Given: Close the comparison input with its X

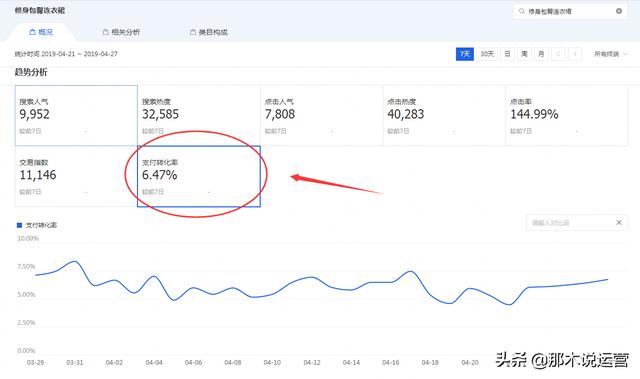Looking at the screenshot, I should (619, 222).
